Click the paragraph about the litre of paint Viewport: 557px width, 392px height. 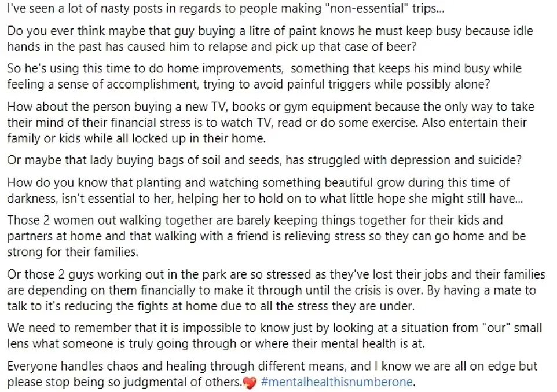coord(270,39)
